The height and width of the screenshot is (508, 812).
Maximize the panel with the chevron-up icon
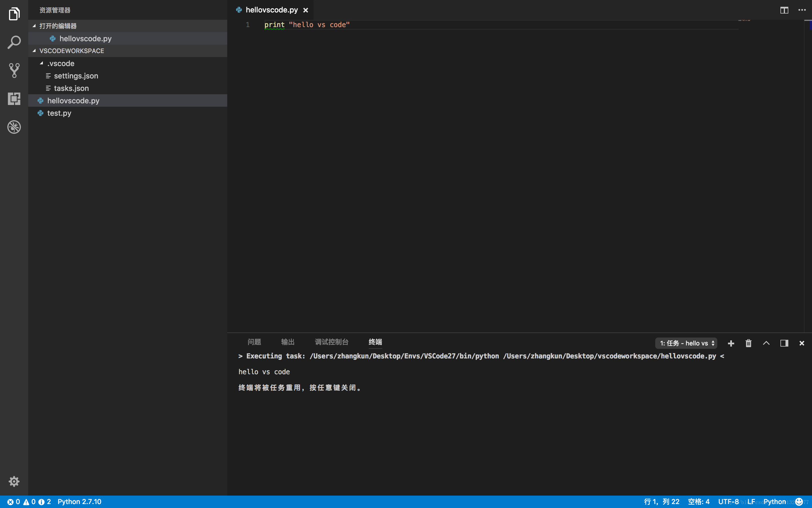766,343
